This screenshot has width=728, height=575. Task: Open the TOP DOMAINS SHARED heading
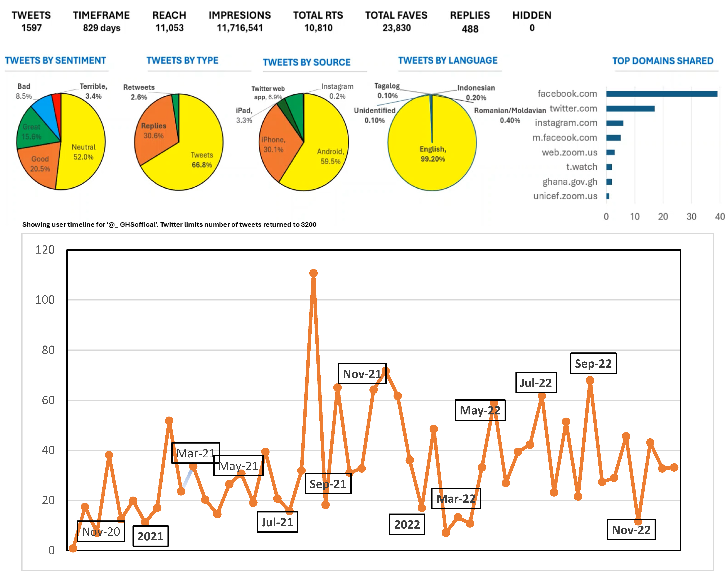[x=662, y=61]
